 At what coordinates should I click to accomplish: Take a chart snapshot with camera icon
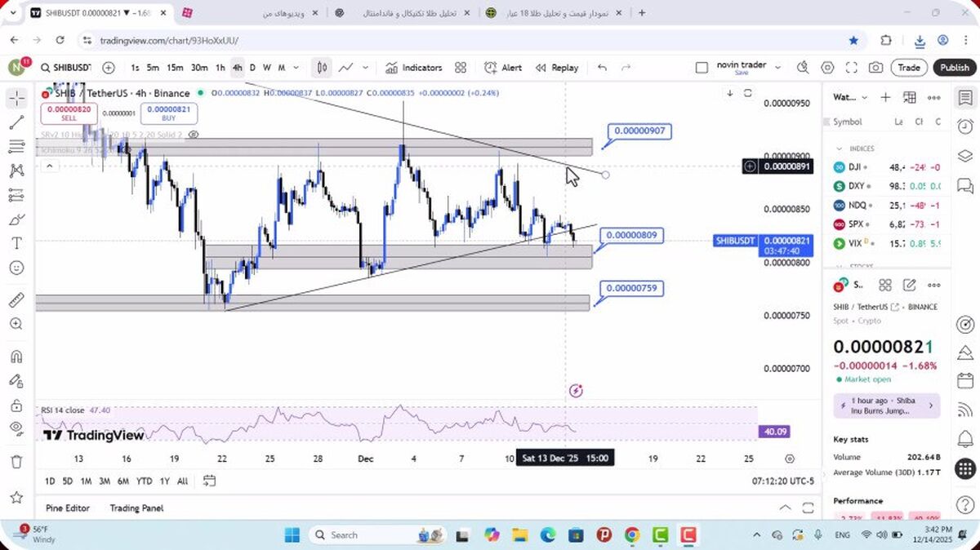click(x=875, y=68)
